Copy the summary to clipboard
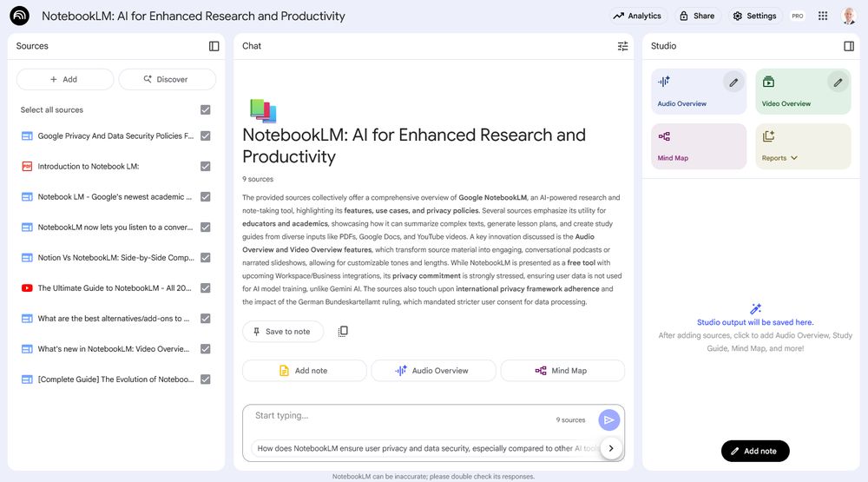 point(343,332)
